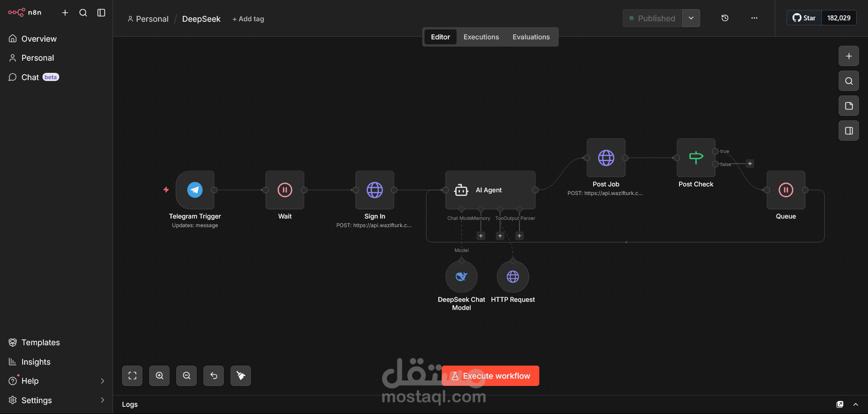Zoom out on the canvas
The image size is (868, 414).
click(x=186, y=376)
